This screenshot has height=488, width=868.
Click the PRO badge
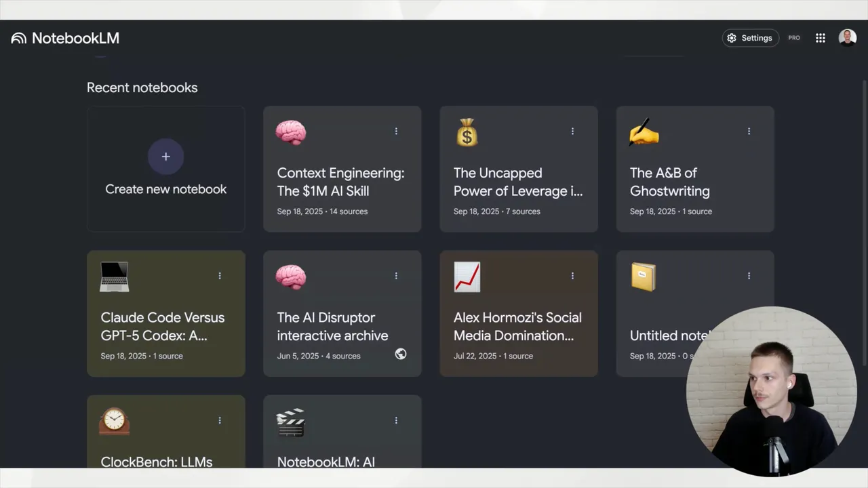[794, 38]
